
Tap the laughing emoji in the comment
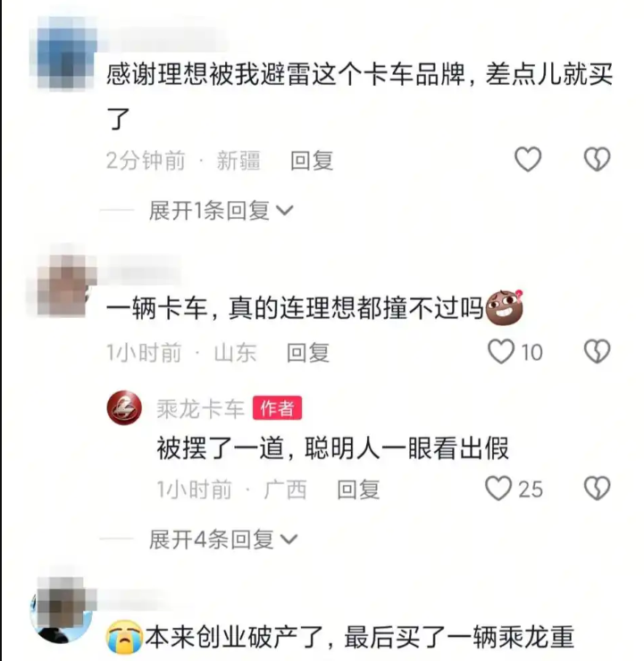[504, 307]
